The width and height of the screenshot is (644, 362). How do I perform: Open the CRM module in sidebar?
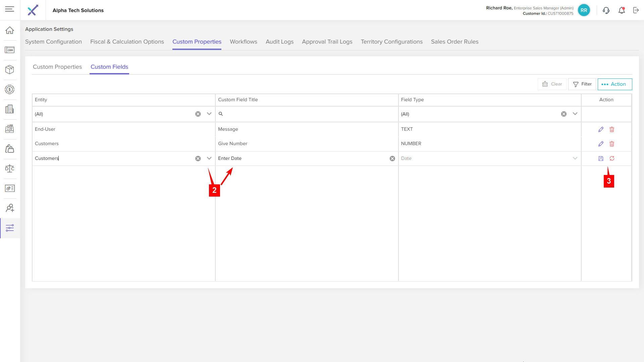pyautogui.click(x=10, y=50)
